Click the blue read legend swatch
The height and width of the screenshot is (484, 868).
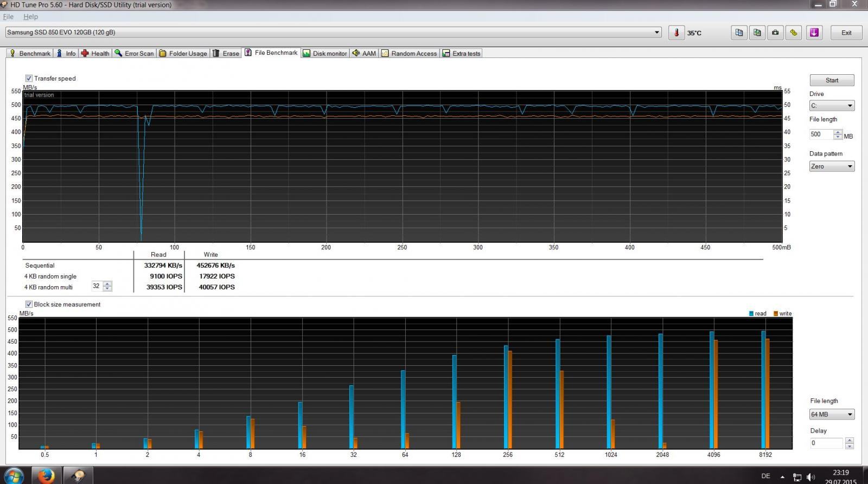(751, 313)
